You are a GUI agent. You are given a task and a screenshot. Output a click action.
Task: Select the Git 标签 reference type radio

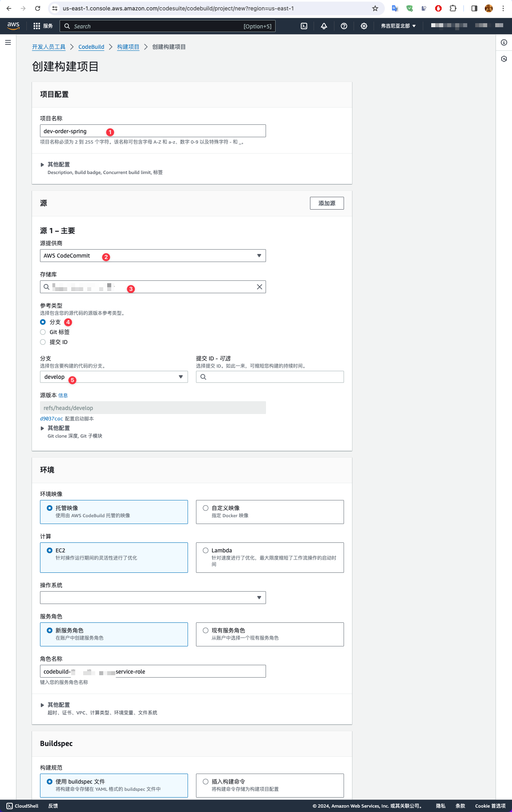pos(43,332)
